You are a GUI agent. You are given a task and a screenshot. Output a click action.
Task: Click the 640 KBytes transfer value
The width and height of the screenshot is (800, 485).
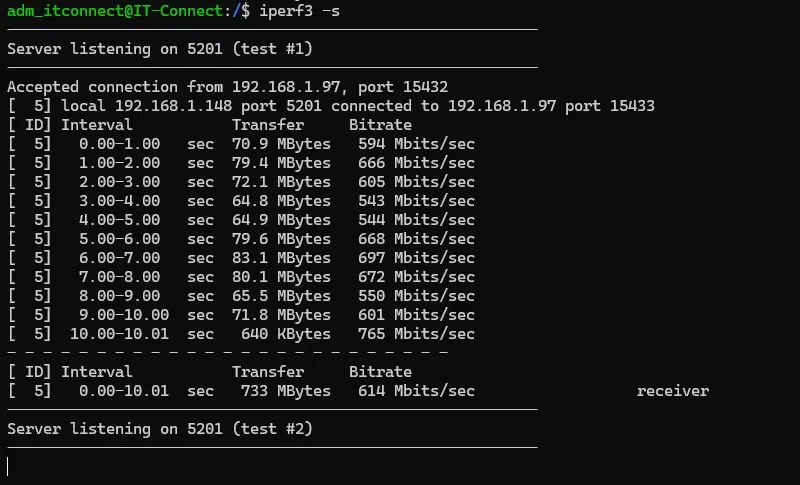coord(286,334)
